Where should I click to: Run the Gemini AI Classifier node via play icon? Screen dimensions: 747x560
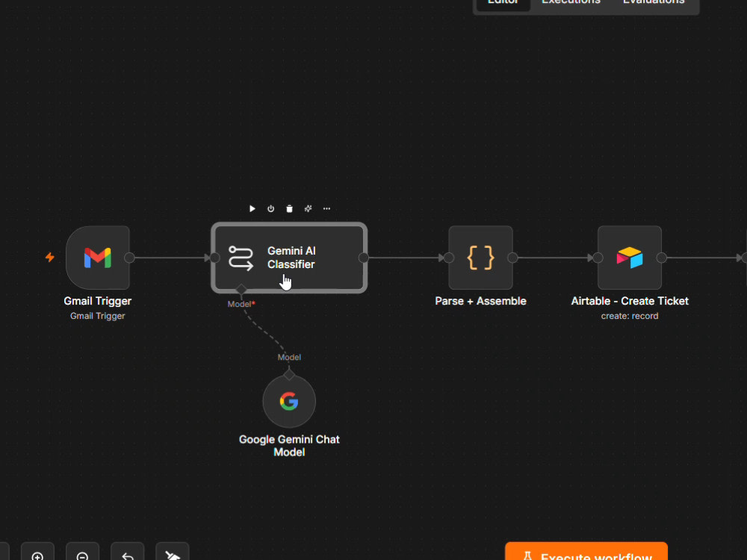click(252, 208)
